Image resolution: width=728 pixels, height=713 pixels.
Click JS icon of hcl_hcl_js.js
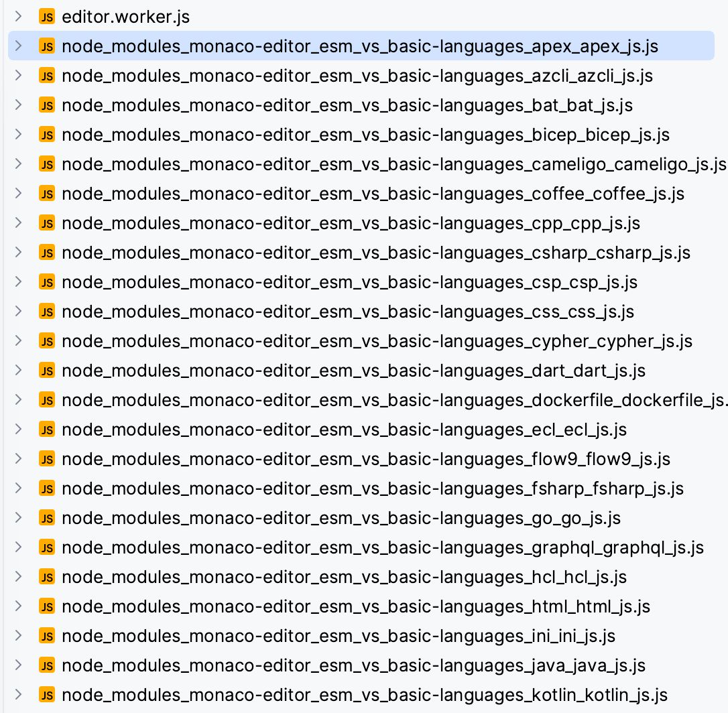pos(47,576)
